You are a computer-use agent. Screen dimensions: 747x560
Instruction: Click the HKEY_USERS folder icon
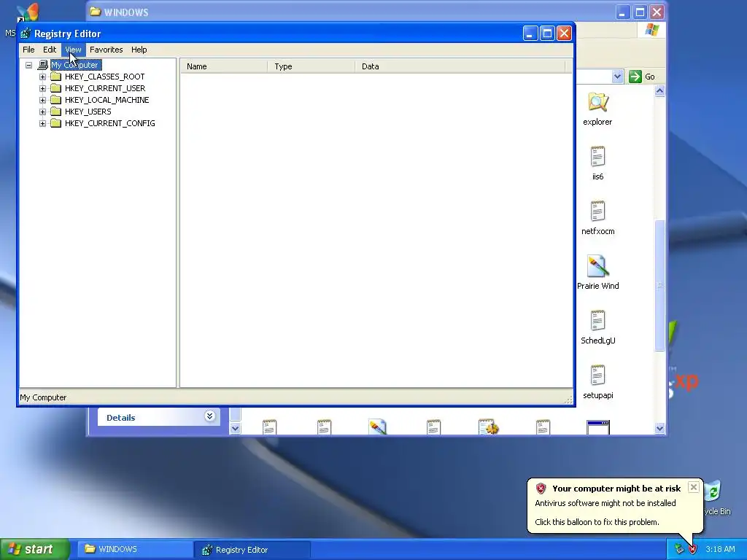click(55, 112)
